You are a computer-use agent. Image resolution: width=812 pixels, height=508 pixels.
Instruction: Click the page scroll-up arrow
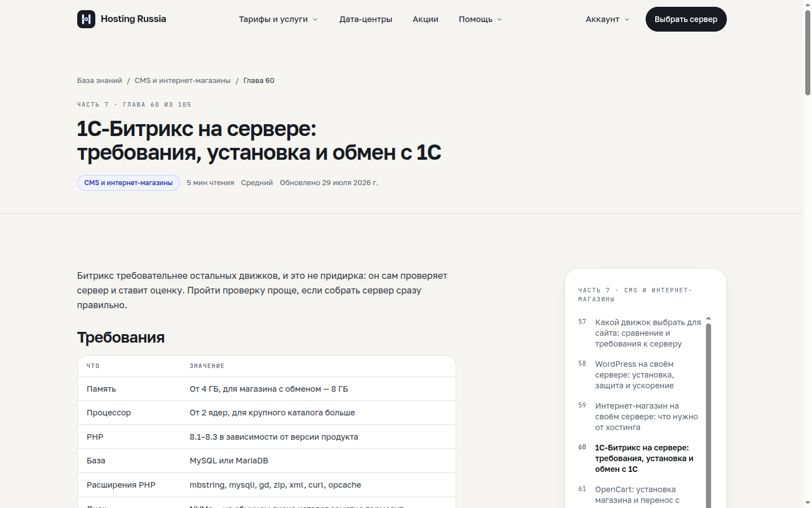(x=807, y=4)
